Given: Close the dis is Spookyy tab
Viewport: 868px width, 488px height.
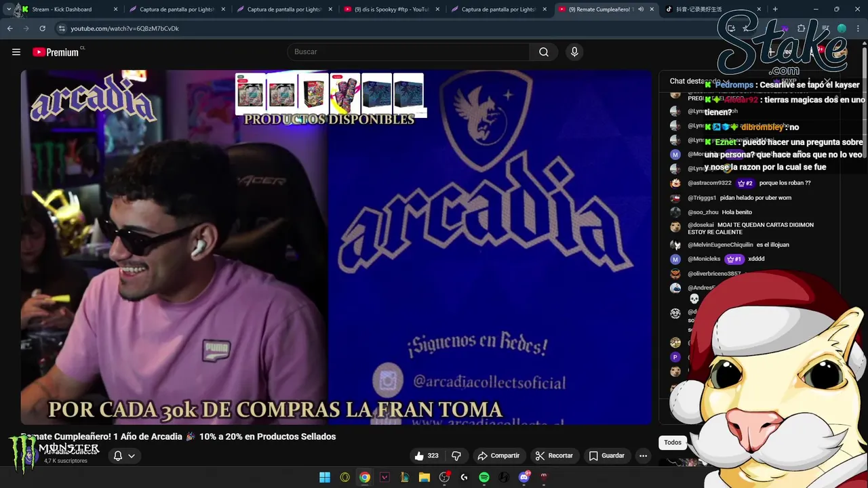Looking at the screenshot, I should pyautogui.click(x=437, y=9).
